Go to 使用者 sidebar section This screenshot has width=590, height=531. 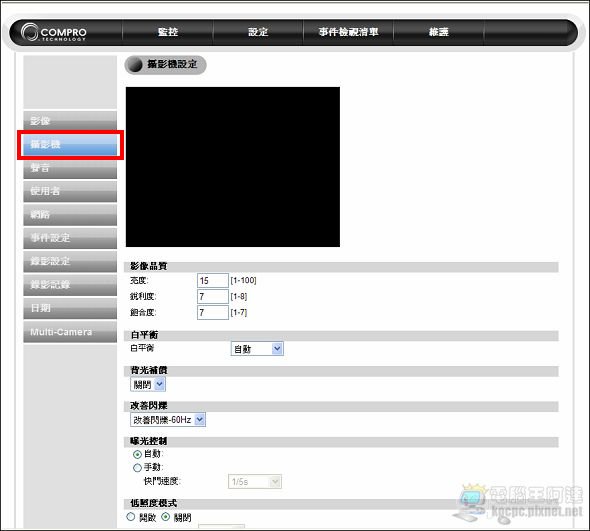point(70,191)
